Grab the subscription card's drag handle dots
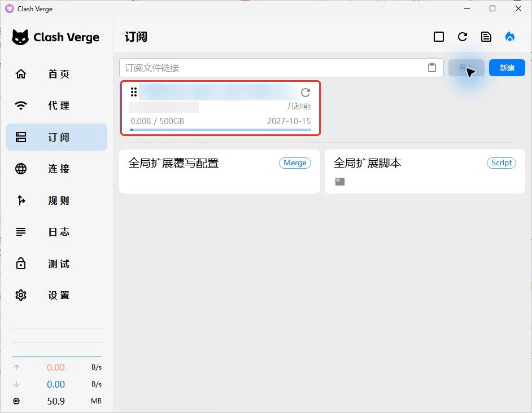532x413 pixels. click(134, 92)
